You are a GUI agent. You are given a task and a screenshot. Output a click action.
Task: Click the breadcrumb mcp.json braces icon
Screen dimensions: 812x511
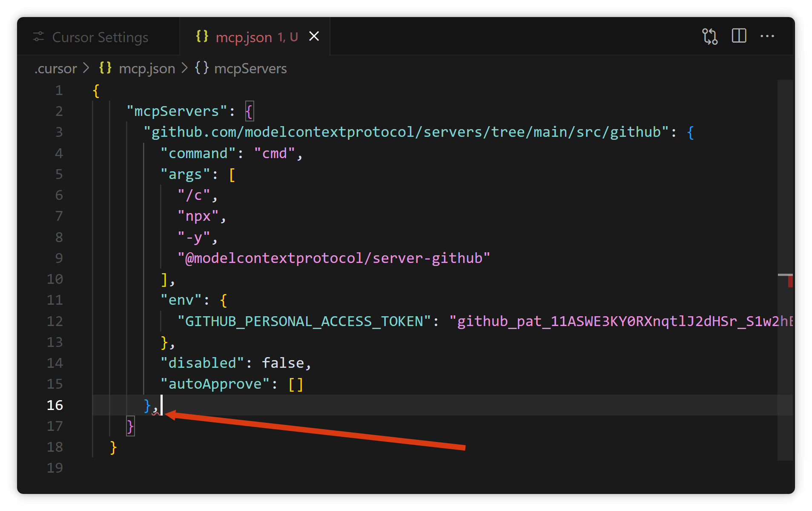tap(105, 68)
